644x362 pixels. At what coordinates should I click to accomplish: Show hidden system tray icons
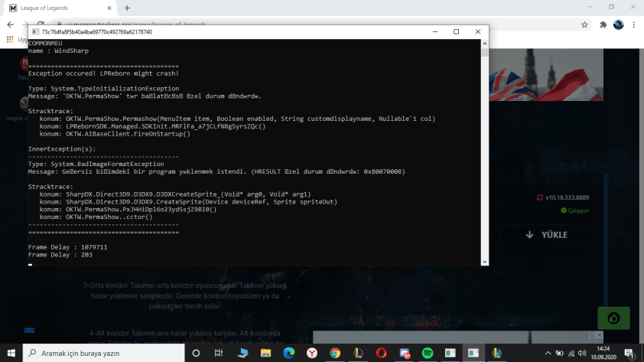[x=548, y=353]
